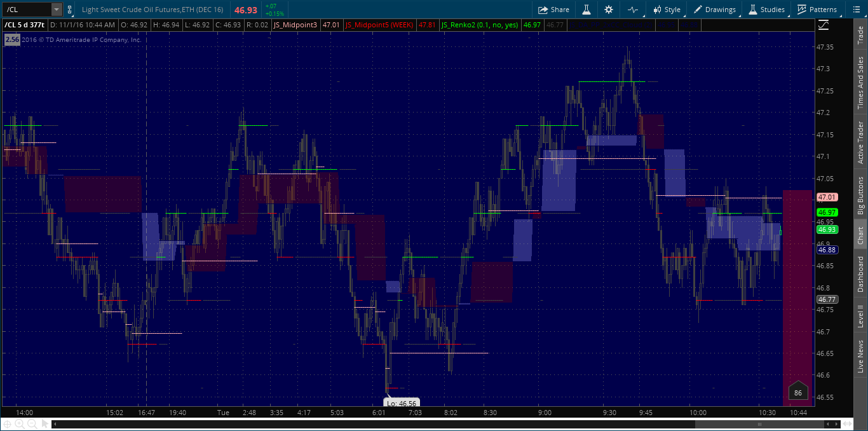The image size is (868, 431).
Task: Click the JS_Midpoint5 (WEEK) study label
Action: point(379,25)
